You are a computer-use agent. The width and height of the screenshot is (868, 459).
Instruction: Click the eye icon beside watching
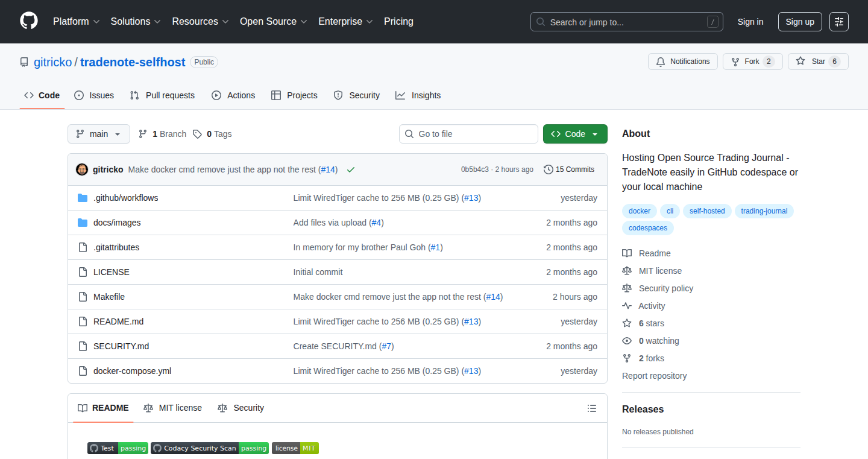(627, 341)
